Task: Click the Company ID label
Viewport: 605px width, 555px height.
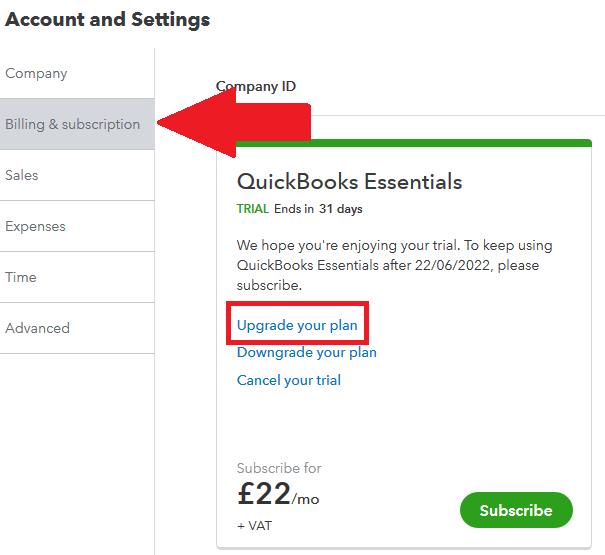Action: tap(256, 87)
